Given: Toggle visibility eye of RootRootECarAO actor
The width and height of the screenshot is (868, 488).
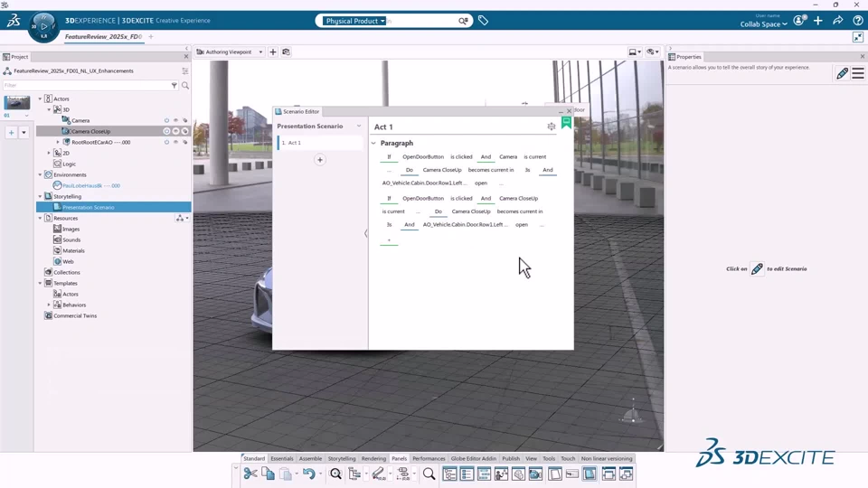Looking at the screenshot, I should point(175,142).
